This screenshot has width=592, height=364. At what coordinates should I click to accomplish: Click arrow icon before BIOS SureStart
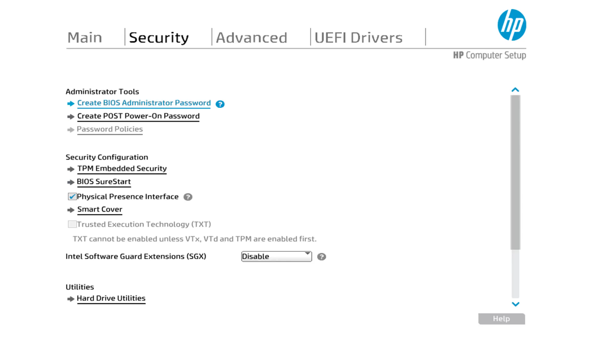pos(71,182)
